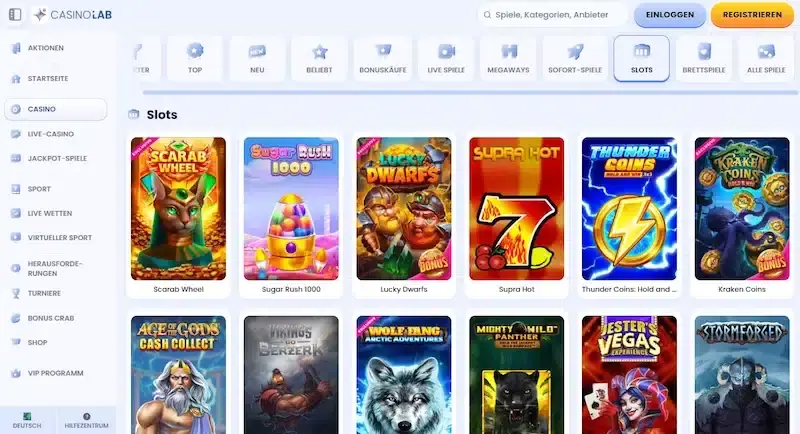This screenshot has width=800, height=434.
Task: Select the Live Spiele category
Action: pos(446,59)
